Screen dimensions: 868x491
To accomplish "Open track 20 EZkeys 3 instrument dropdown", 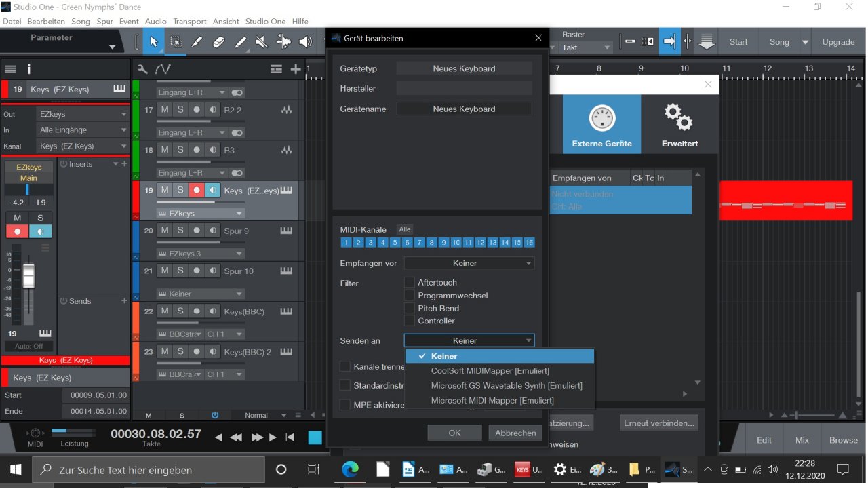I will pos(201,254).
